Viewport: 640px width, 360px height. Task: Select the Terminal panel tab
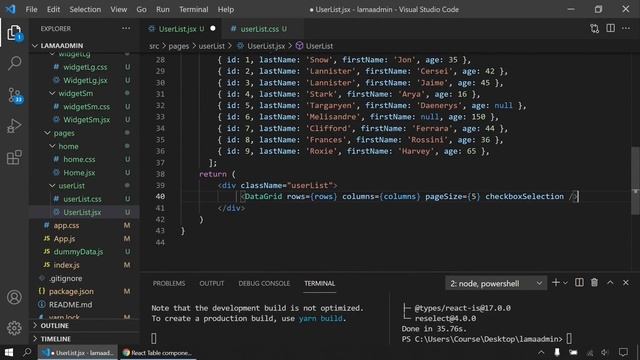click(x=320, y=283)
